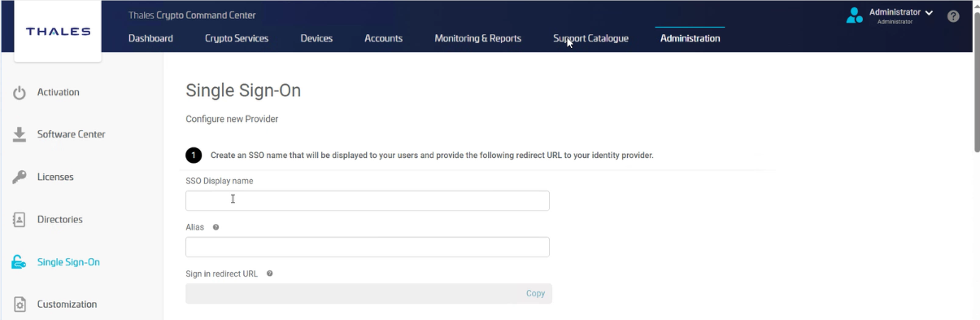980x320 pixels.
Task: Open the Dashboard tab
Action: (150, 38)
